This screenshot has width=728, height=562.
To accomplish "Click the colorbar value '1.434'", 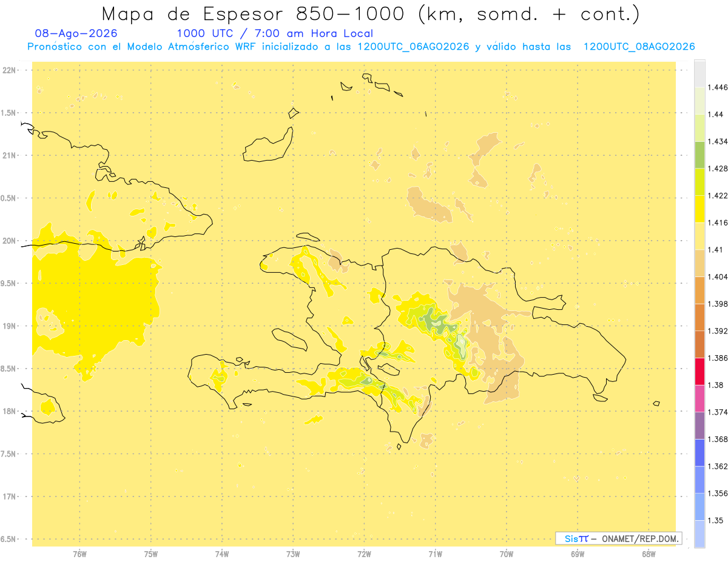I will (718, 142).
